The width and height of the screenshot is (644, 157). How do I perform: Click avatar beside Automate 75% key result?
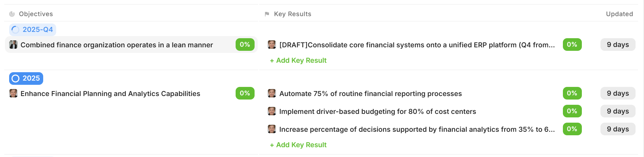[272, 93]
